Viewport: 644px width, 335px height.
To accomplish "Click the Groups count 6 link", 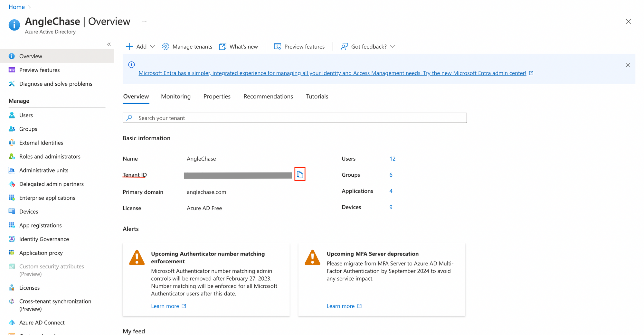I will (x=391, y=175).
